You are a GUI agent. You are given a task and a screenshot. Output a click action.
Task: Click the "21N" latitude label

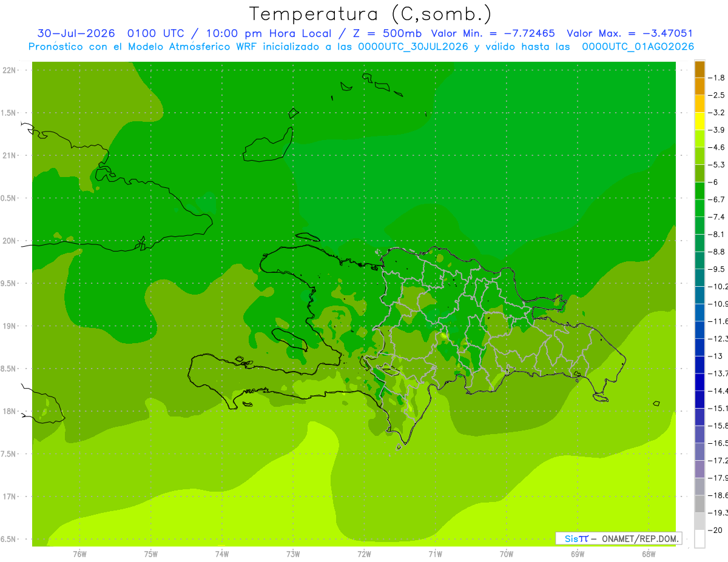point(9,156)
